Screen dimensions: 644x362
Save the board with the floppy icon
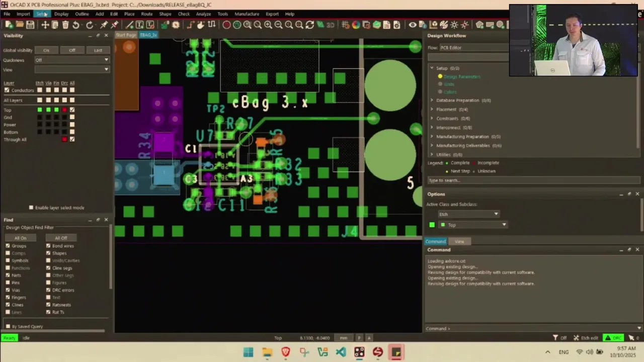pyautogui.click(x=30, y=25)
